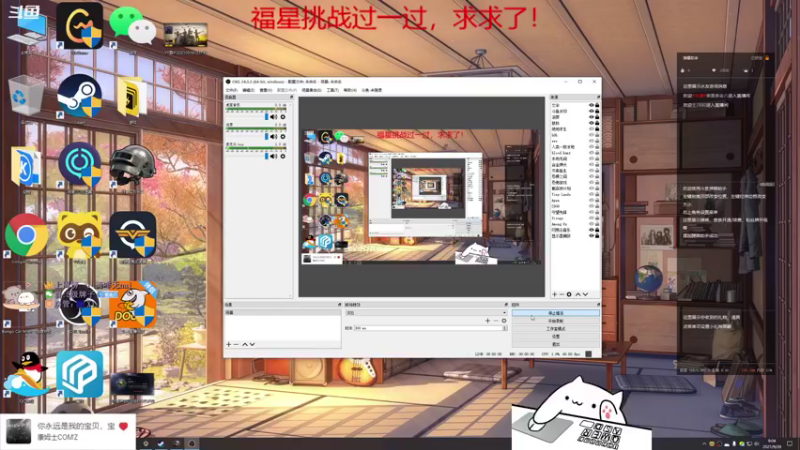Viewport: 800px width, 450px height.
Task: Open the middle mixer channel's gear settings
Action: (283, 137)
